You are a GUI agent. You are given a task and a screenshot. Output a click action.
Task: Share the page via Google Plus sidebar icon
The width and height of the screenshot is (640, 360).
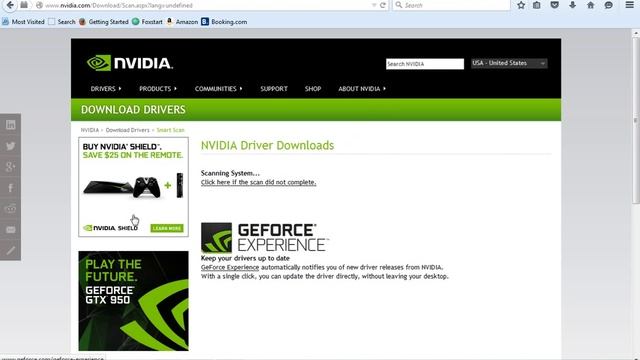pos(11,167)
